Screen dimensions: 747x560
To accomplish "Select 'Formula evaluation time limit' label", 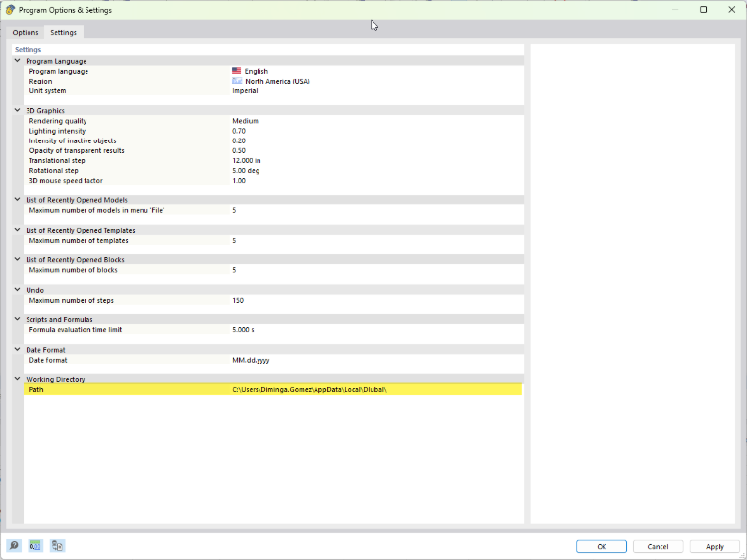I will [x=76, y=329].
